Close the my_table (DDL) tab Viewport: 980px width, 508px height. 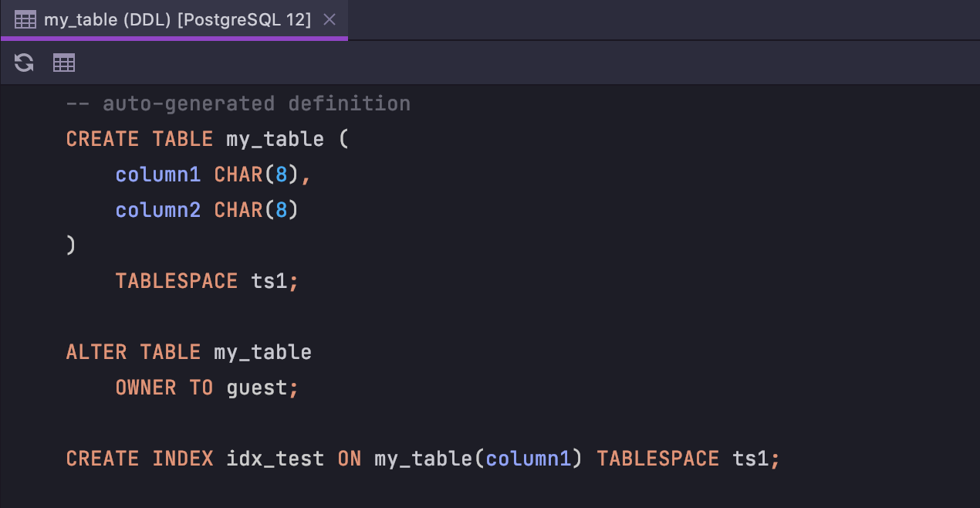[329, 20]
